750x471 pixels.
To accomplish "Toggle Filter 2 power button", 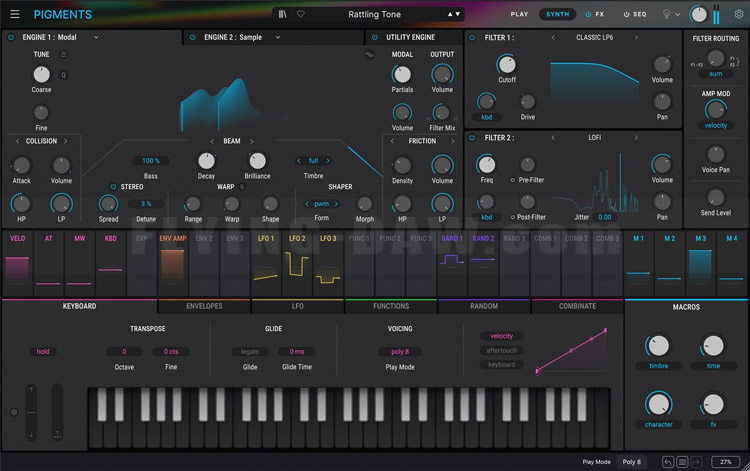I will (472, 138).
